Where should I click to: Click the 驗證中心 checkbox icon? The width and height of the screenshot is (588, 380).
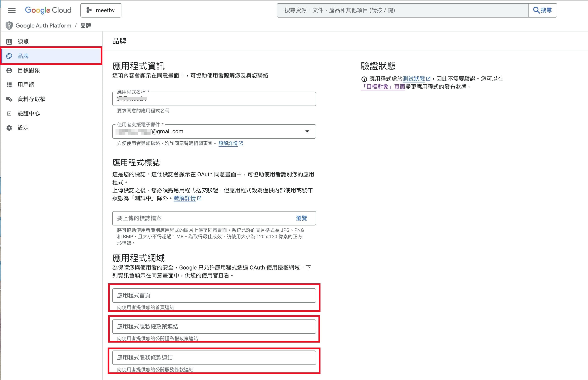9,114
